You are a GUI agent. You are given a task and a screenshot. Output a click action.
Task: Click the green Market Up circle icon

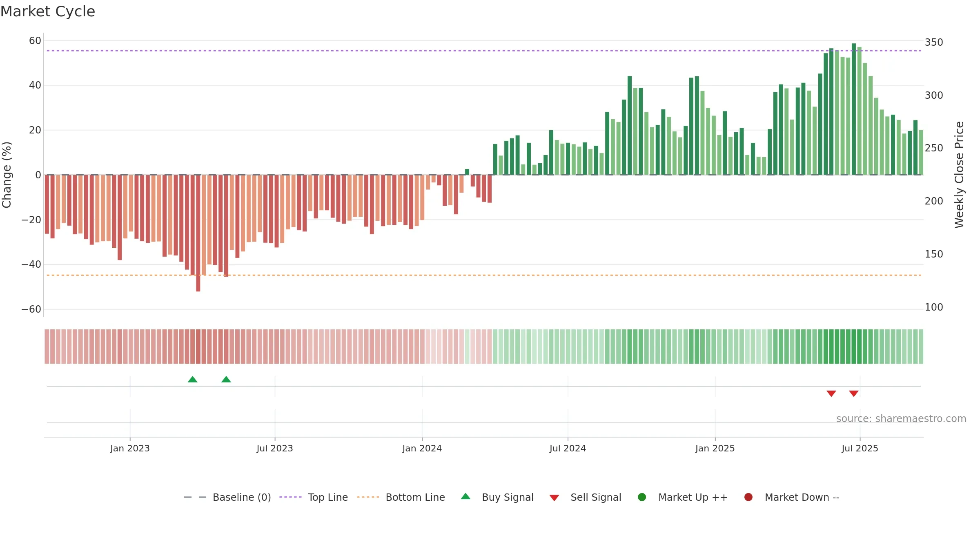[642, 497]
